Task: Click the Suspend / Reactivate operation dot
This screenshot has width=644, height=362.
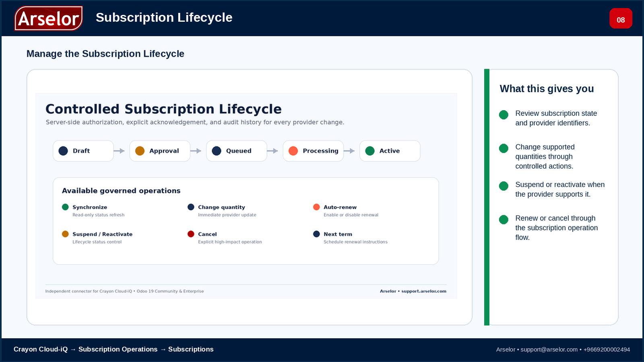Action: [65, 234]
